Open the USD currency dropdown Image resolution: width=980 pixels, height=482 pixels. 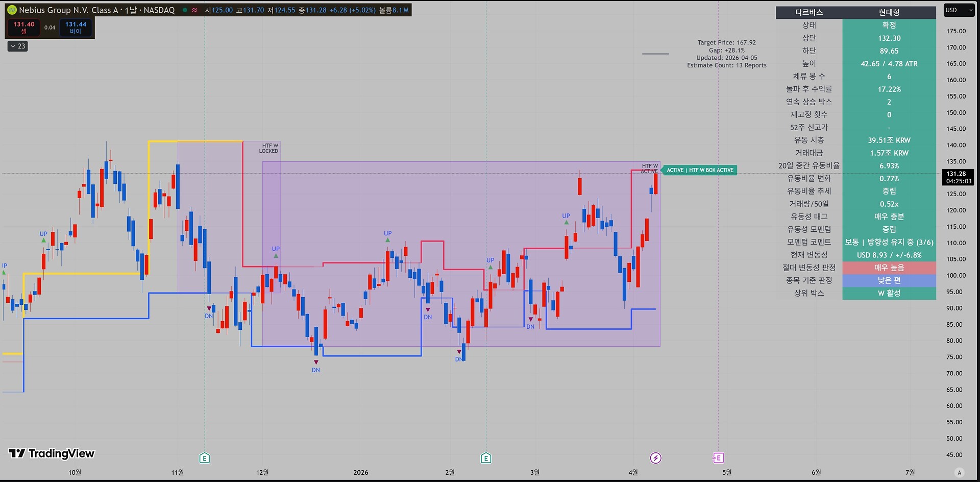(x=959, y=10)
